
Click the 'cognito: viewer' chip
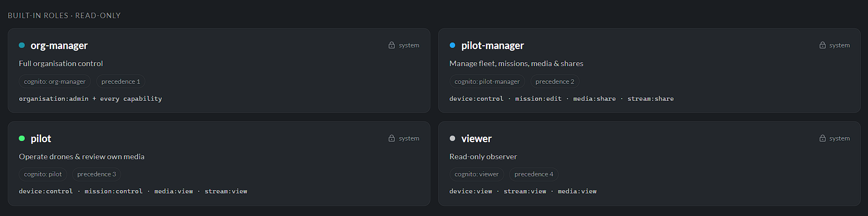(477, 174)
